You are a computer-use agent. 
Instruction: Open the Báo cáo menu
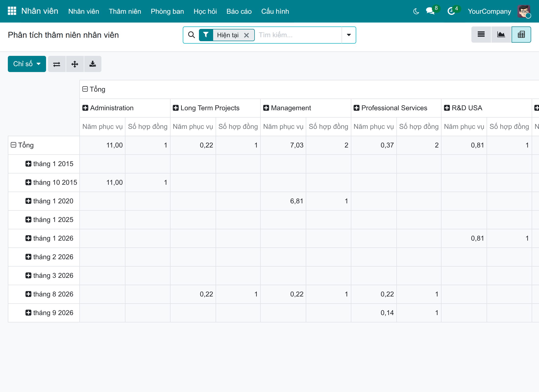tap(239, 11)
